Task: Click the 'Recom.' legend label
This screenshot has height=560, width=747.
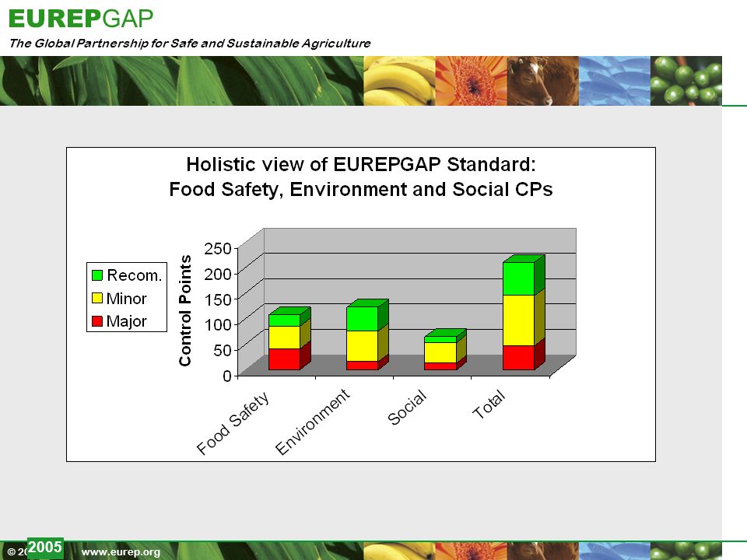Action: click(135, 275)
